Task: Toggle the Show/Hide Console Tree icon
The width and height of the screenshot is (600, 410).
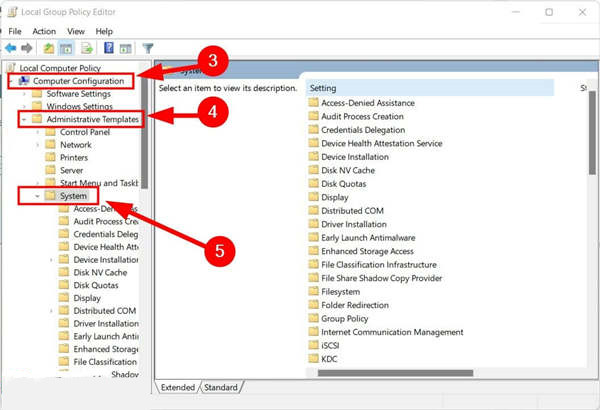Action: click(x=66, y=49)
